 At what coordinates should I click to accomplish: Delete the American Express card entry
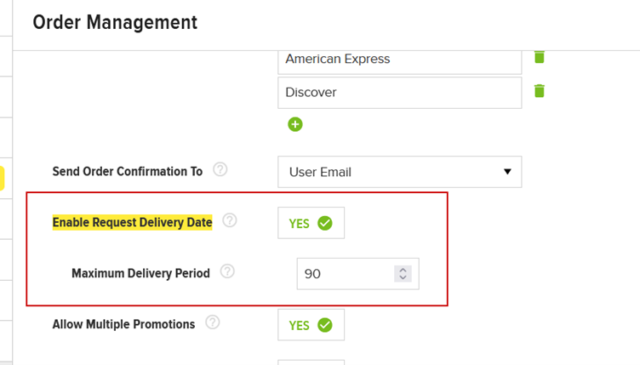(539, 57)
